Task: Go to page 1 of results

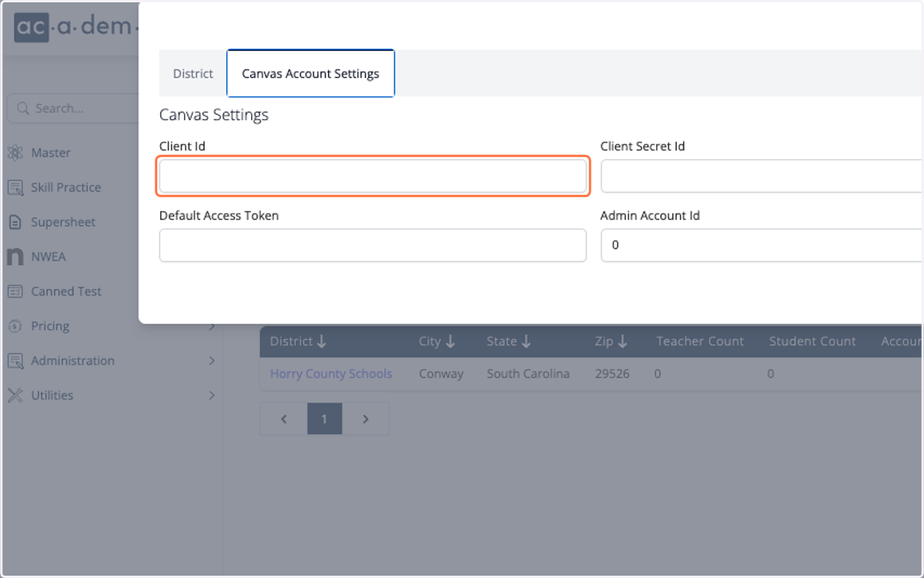Action: [324, 418]
